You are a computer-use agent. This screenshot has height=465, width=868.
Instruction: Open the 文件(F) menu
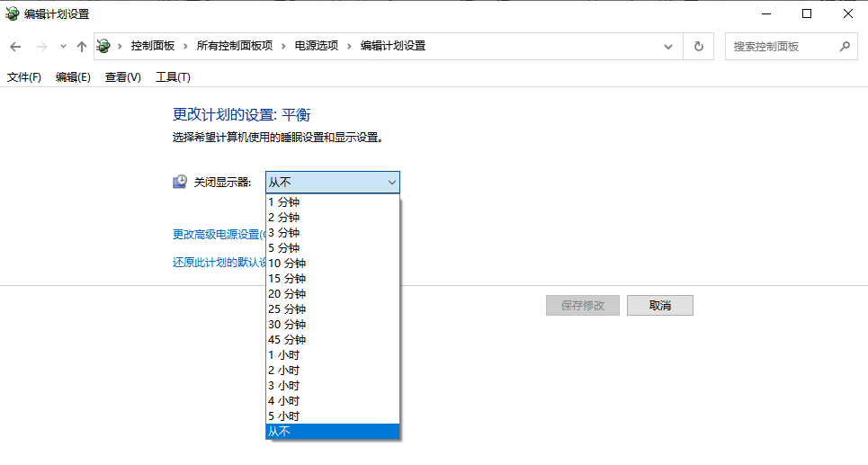[x=23, y=77]
